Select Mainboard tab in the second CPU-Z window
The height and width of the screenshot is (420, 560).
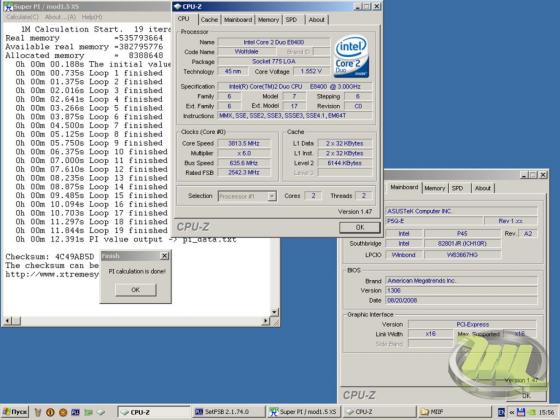[x=404, y=187]
